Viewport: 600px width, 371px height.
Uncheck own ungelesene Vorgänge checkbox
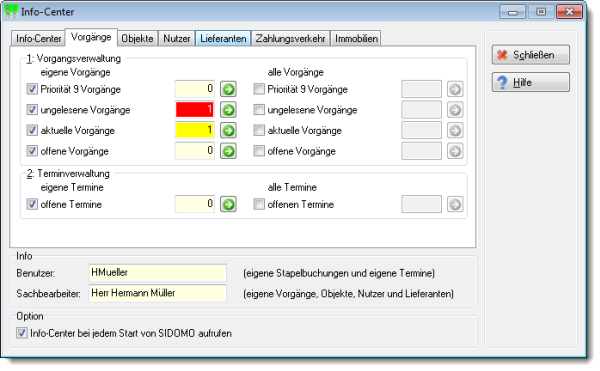32,110
